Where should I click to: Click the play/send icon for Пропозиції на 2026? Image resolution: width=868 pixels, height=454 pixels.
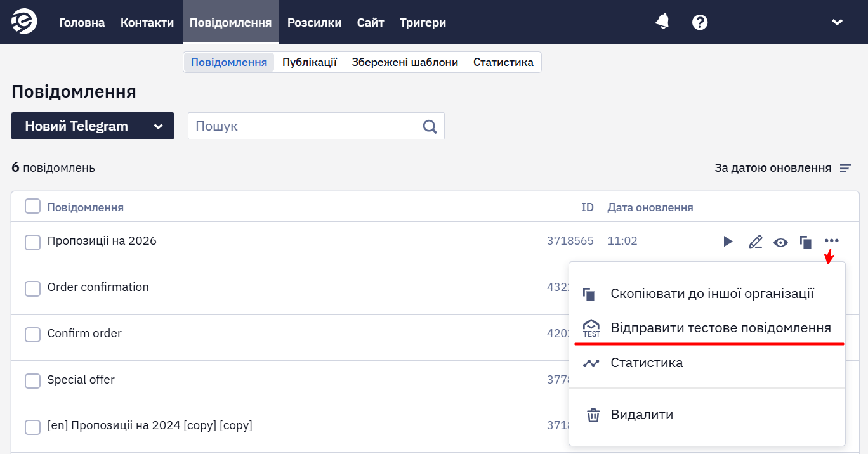click(x=728, y=242)
